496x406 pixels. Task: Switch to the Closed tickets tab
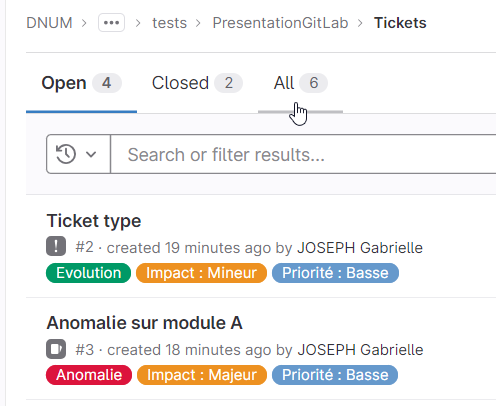(197, 83)
